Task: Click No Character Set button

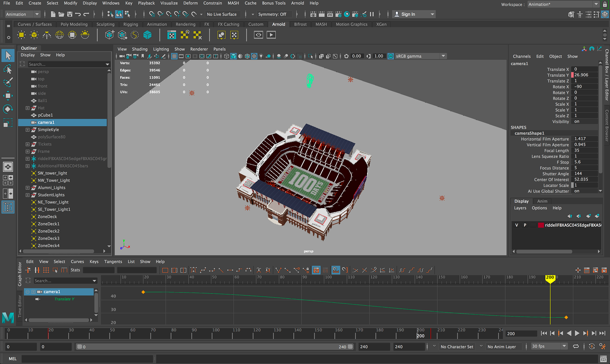Action: (457, 347)
